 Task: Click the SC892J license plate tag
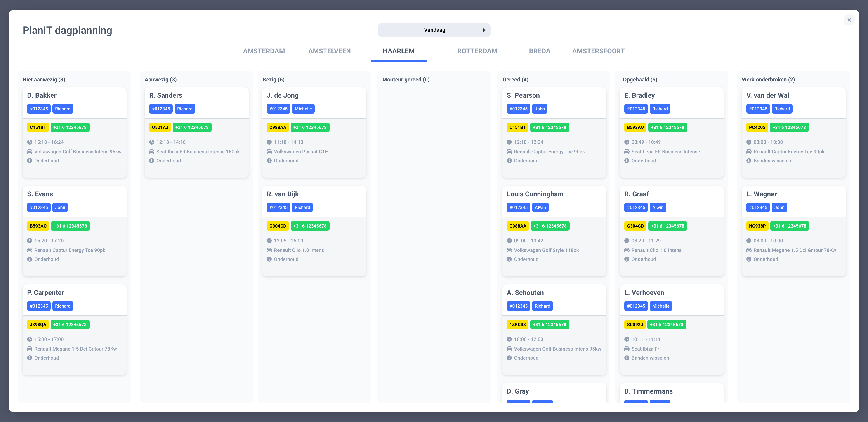[635, 325]
